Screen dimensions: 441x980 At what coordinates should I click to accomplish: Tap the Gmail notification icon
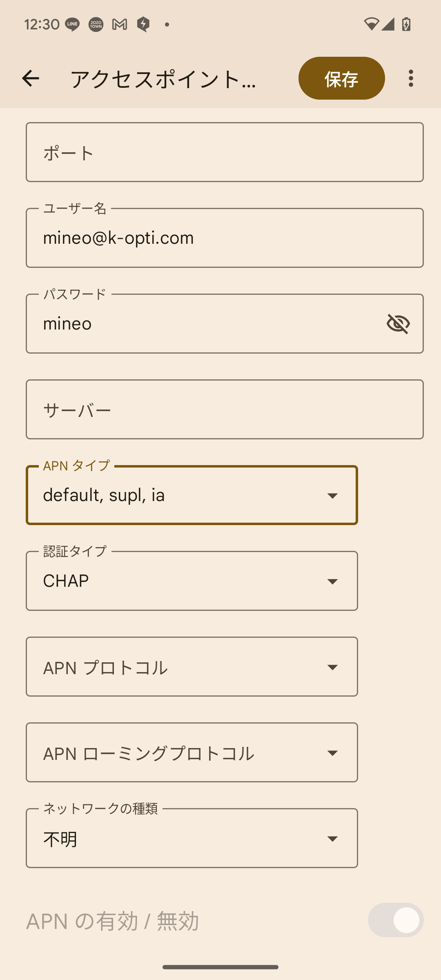coord(120,24)
